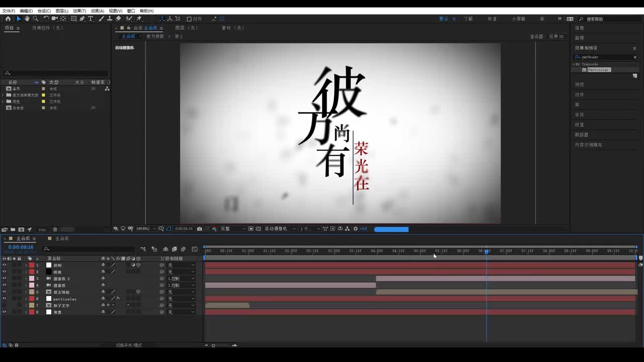Select the Pen tool
The image size is (644, 362).
pos(82,19)
